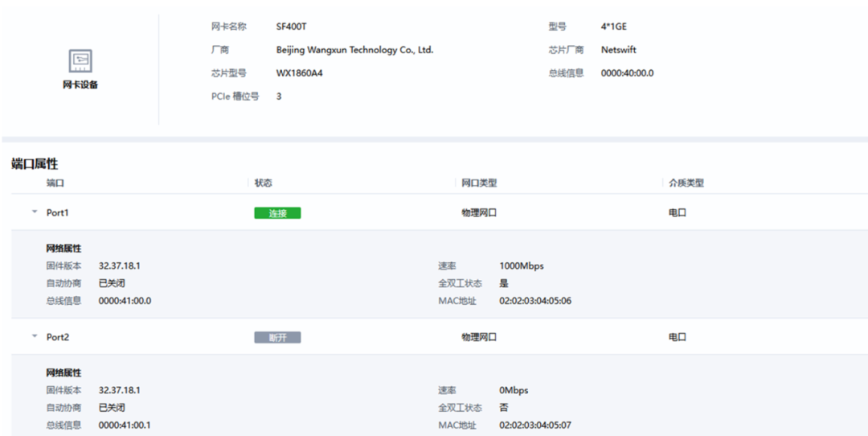
Task: Click the gray 断开 status badge
Action: (x=277, y=337)
